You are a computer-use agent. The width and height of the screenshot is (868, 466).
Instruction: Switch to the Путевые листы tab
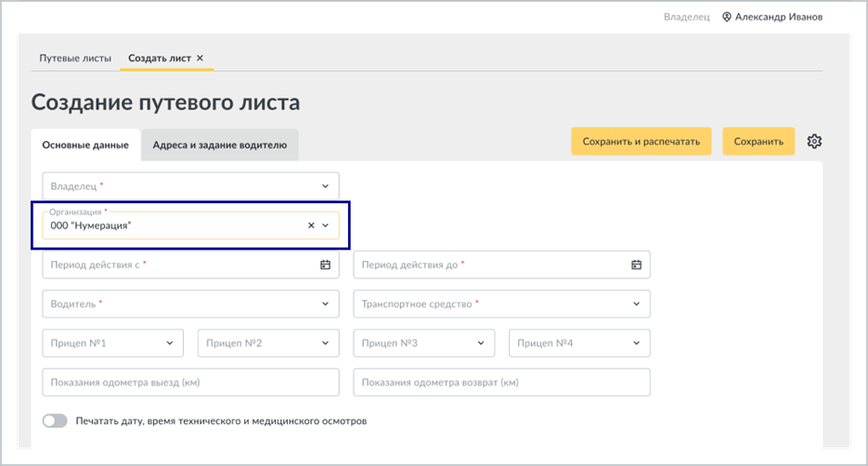pyautogui.click(x=75, y=58)
